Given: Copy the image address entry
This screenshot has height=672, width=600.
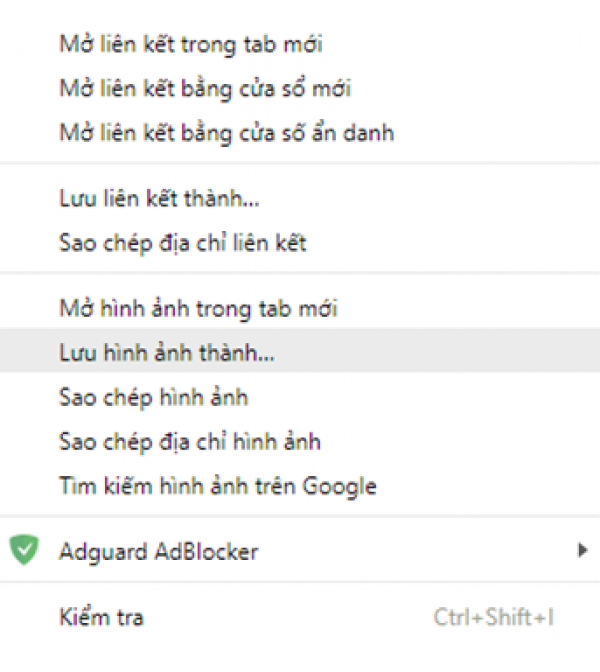Looking at the screenshot, I should click(x=189, y=441).
